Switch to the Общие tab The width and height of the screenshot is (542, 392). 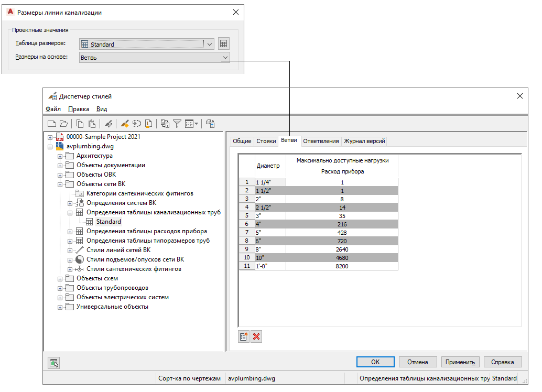242,141
